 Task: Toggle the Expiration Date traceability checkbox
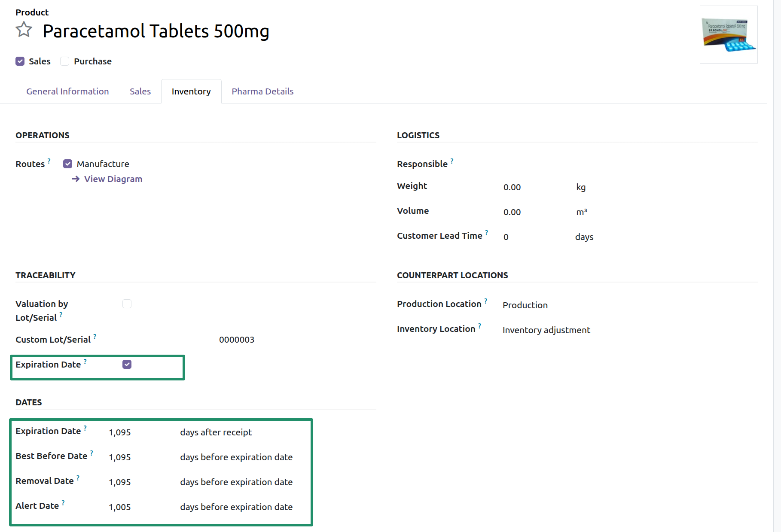127,365
